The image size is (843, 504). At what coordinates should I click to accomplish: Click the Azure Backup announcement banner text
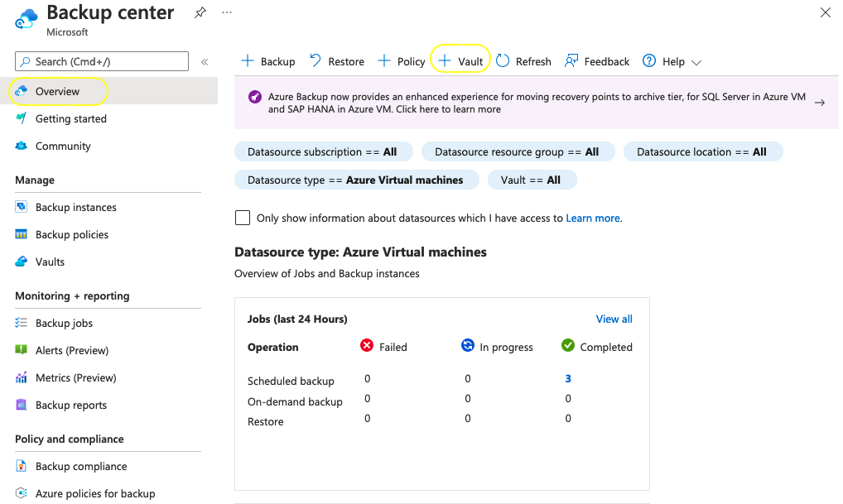coord(537,103)
